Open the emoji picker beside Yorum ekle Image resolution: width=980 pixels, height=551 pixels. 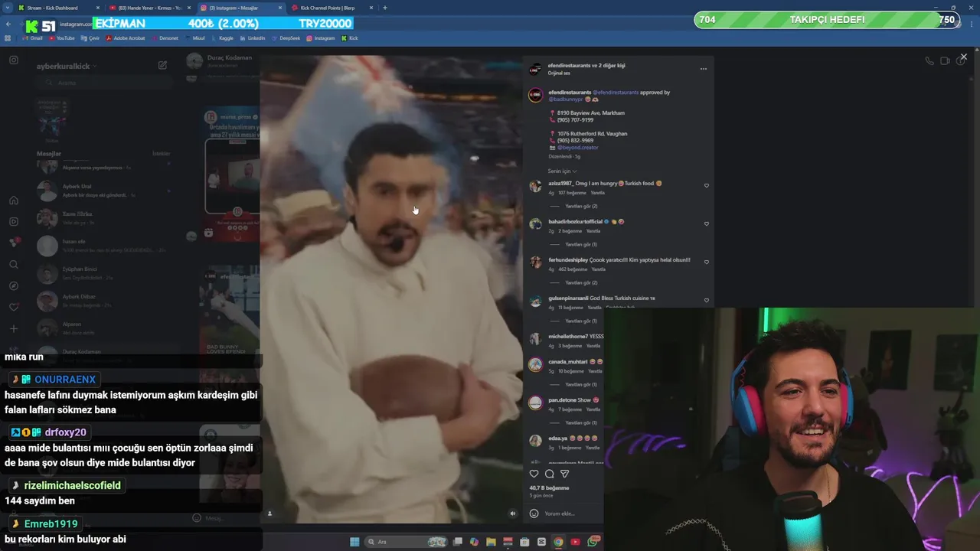[x=534, y=514]
